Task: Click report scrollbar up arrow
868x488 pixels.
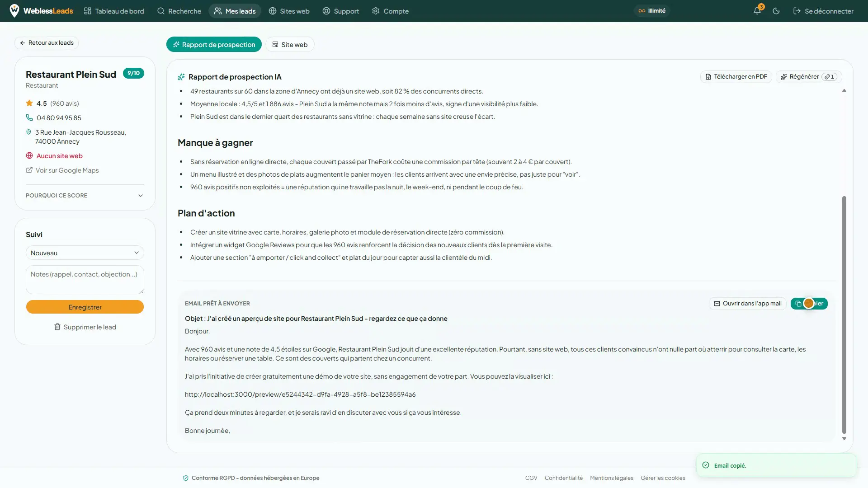Action: [x=844, y=91]
